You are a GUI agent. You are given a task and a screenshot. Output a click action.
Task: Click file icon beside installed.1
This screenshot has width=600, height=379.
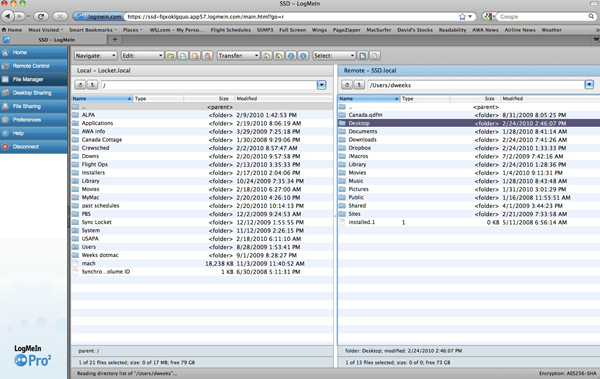342,222
